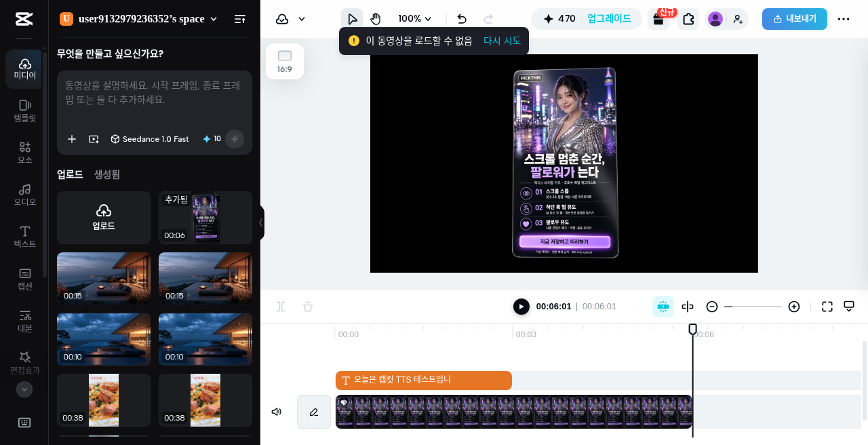The image size is (868, 445).
Task: Select the first 00:10 pool video thumbnail
Action: tap(104, 339)
